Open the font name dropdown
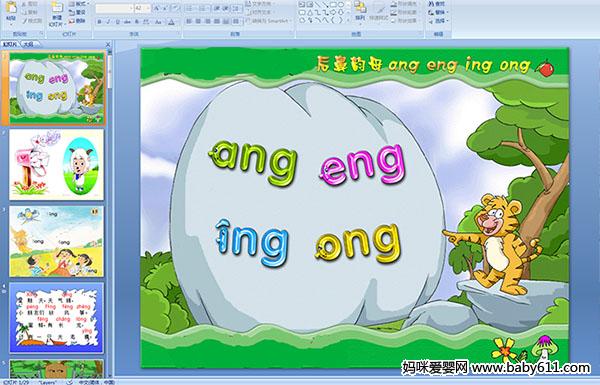The height and width of the screenshot is (385, 600). (131, 8)
